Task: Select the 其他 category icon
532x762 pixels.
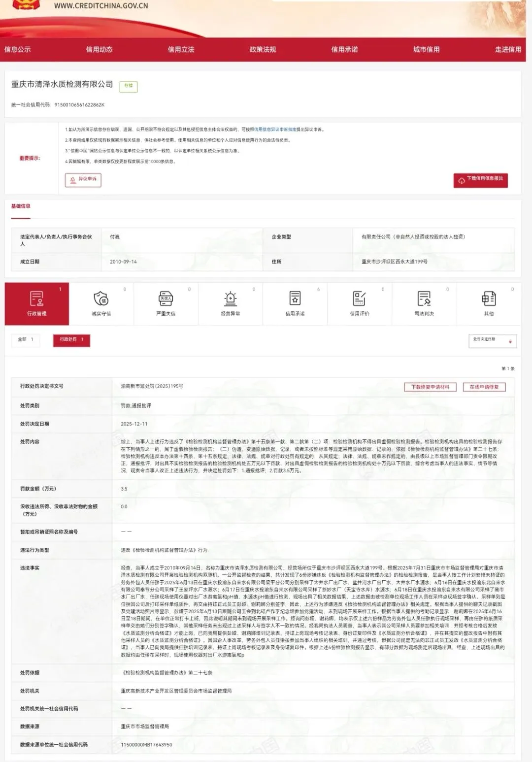Action: tap(489, 298)
